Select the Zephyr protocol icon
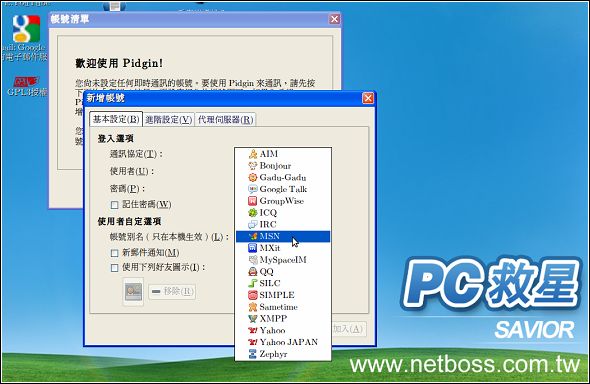The height and width of the screenshot is (384, 590). pyautogui.click(x=253, y=354)
